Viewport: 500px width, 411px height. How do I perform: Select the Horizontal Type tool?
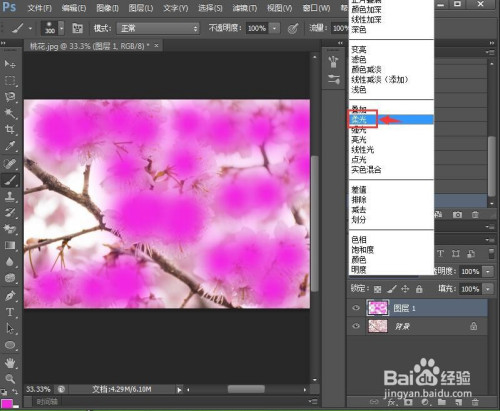tap(10, 312)
